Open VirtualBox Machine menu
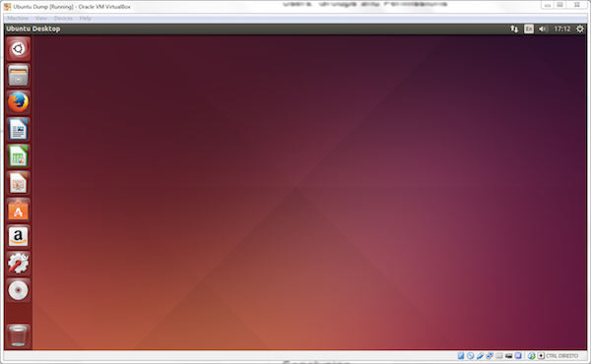The width and height of the screenshot is (591, 364). [x=18, y=18]
